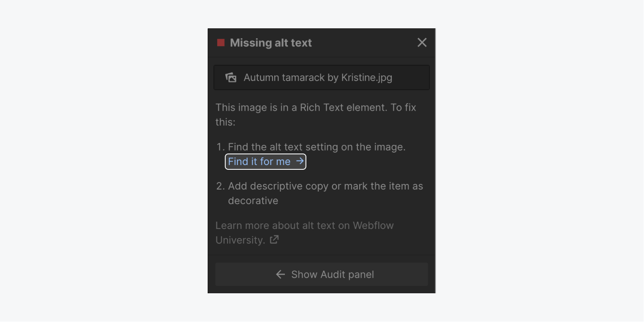Select the Autumn tamarack by Kristine.jpg item
The height and width of the screenshot is (322, 644).
[321, 78]
